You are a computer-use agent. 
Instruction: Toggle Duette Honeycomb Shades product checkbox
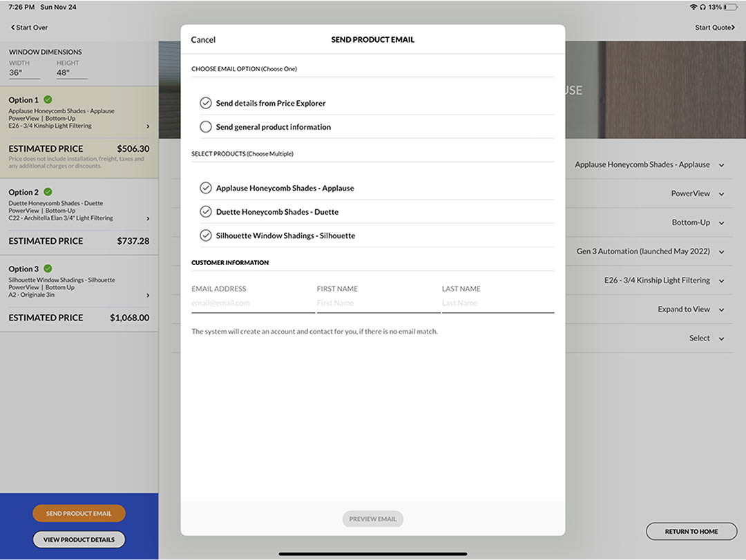pyautogui.click(x=206, y=212)
